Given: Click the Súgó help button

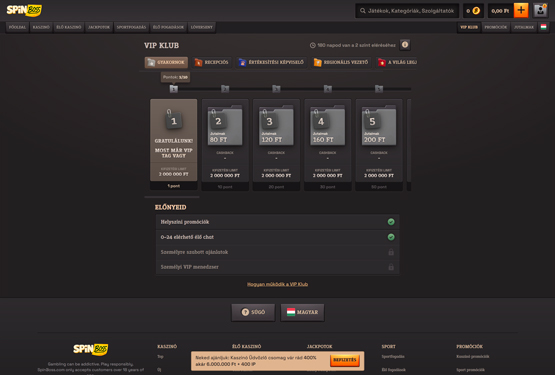Looking at the screenshot, I should click(x=253, y=312).
